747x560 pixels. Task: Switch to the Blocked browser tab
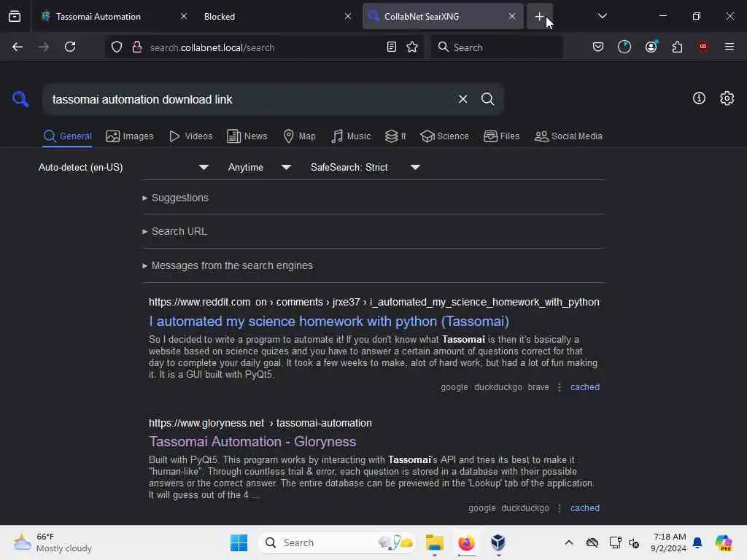pyautogui.click(x=220, y=17)
